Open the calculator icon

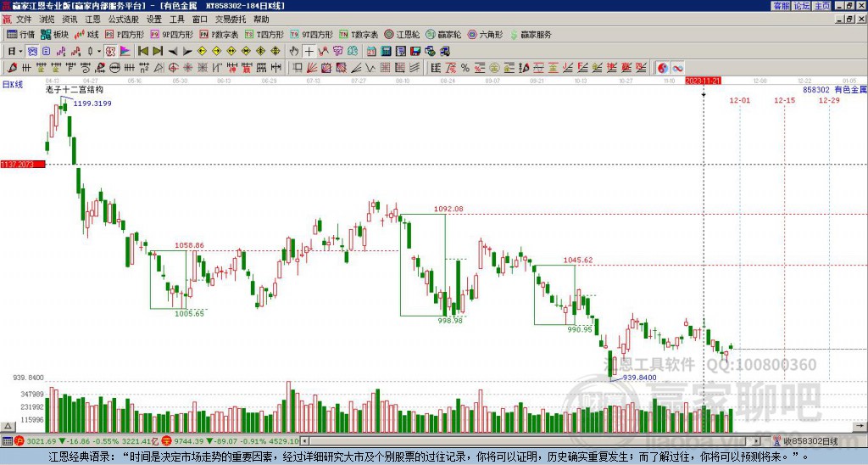click(x=387, y=52)
